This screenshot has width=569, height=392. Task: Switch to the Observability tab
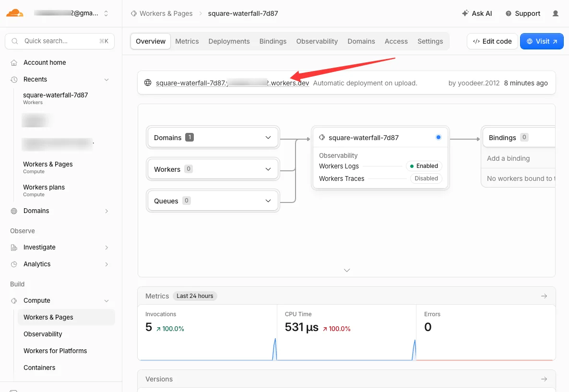[x=317, y=41]
